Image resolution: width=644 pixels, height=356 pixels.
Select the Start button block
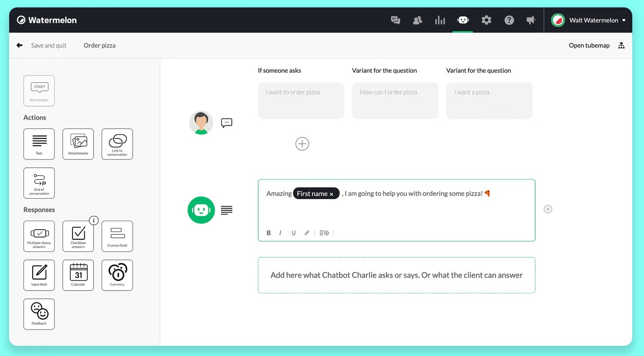coord(39,91)
